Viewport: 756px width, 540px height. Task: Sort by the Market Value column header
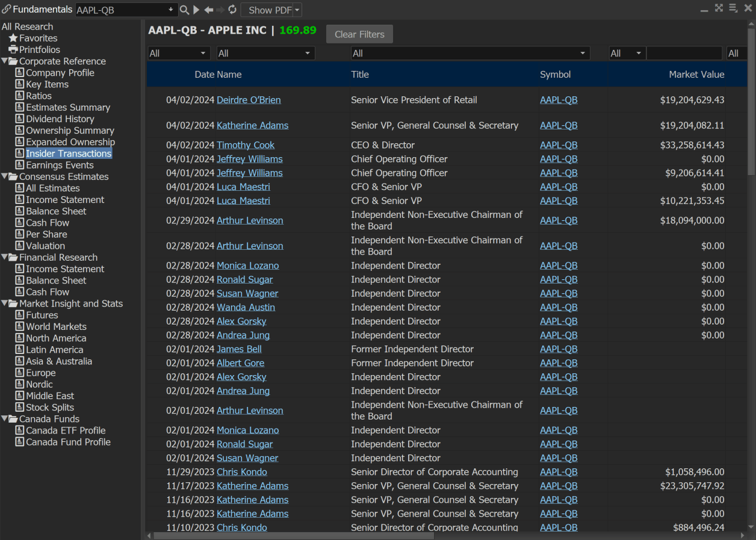click(x=696, y=75)
